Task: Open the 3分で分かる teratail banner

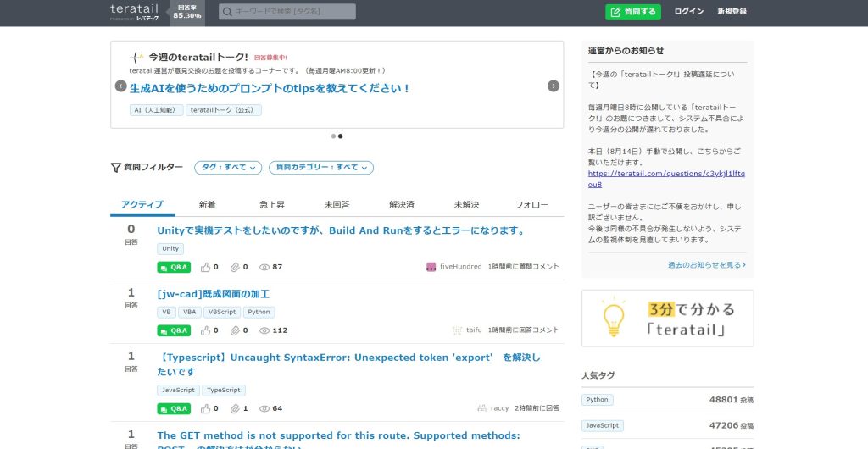Action: (x=667, y=319)
